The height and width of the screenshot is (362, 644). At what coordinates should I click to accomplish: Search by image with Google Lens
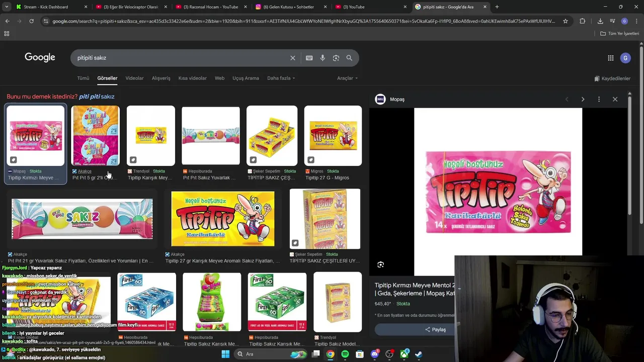pos(336,58)
